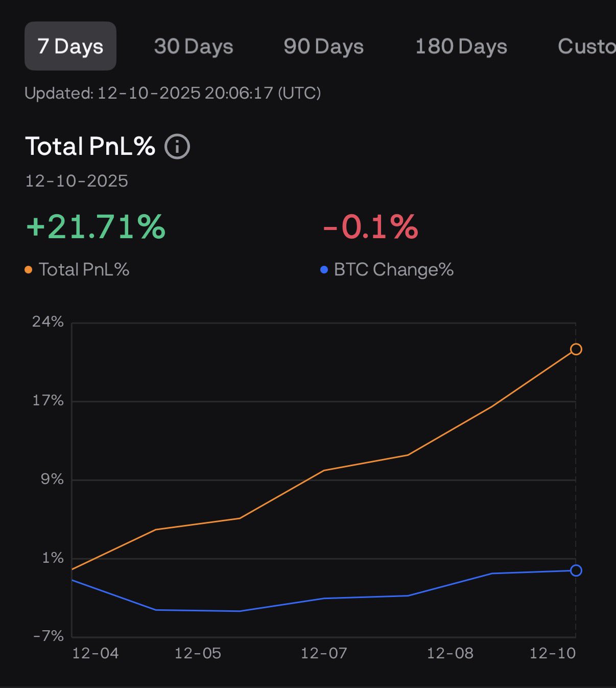Open the Custom date range tab
616x688 pixels.
point(586,47)
